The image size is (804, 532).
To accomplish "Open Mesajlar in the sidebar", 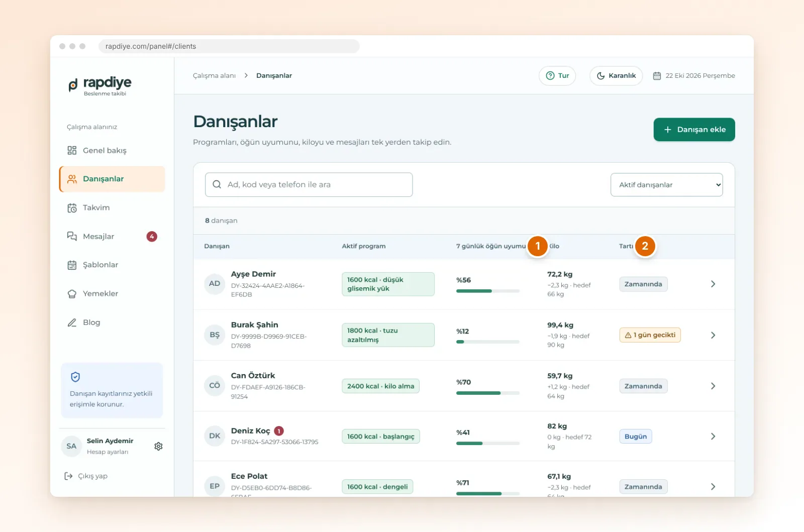I will 112,237.
